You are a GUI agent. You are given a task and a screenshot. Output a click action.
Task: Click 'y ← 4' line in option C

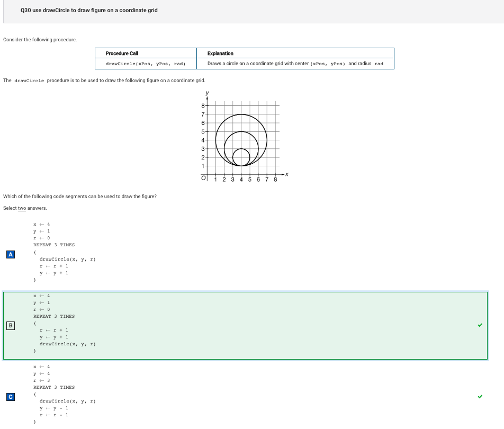pos(42,374)
